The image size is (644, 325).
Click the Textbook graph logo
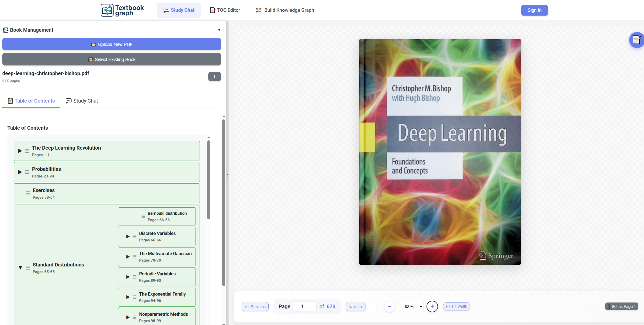(x=122, y=10)
